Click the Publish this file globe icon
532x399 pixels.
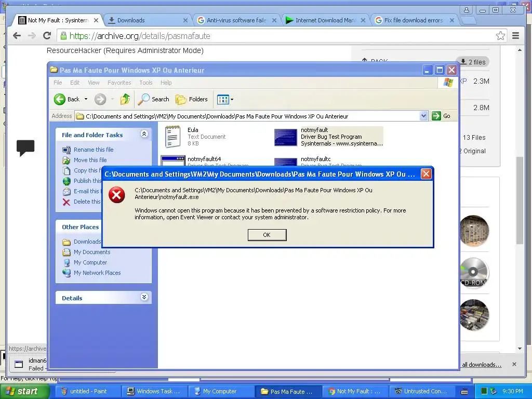(66, 181)
